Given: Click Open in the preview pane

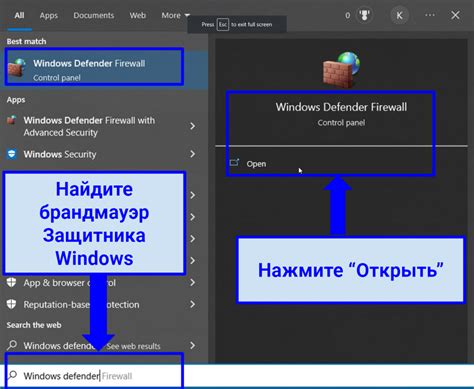Looking at the screenshot, I should [x=256, y=164].
